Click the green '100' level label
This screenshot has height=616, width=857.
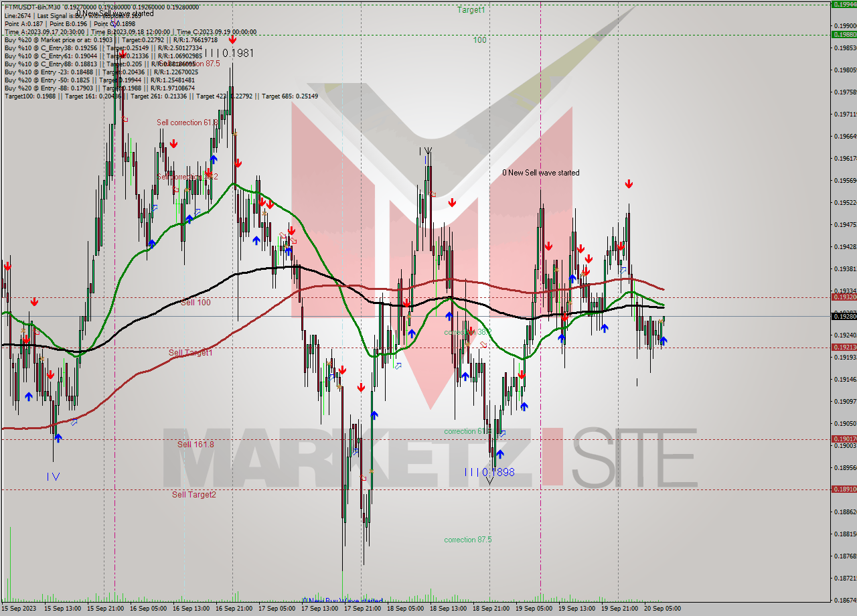[480, 40]
